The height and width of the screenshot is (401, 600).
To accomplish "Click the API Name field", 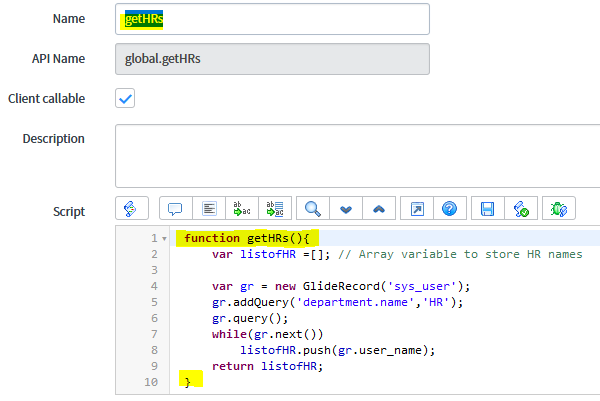I will pos(272,59).
